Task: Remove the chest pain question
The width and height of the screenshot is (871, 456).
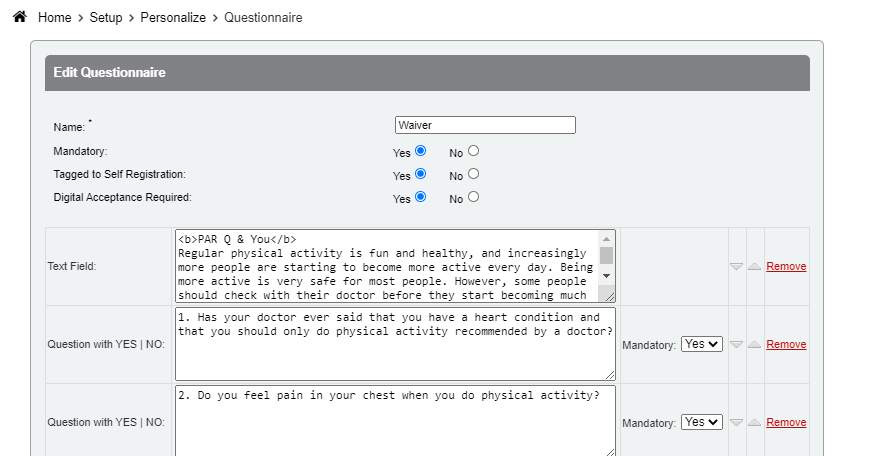Action: coord(786,423)
